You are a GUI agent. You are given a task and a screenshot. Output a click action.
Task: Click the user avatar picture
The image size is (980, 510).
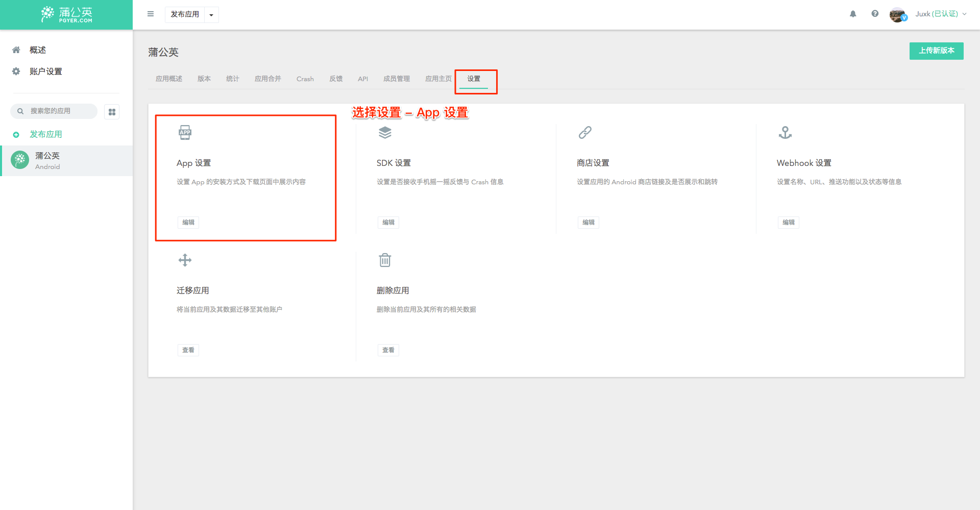click(x=898, y=14)
